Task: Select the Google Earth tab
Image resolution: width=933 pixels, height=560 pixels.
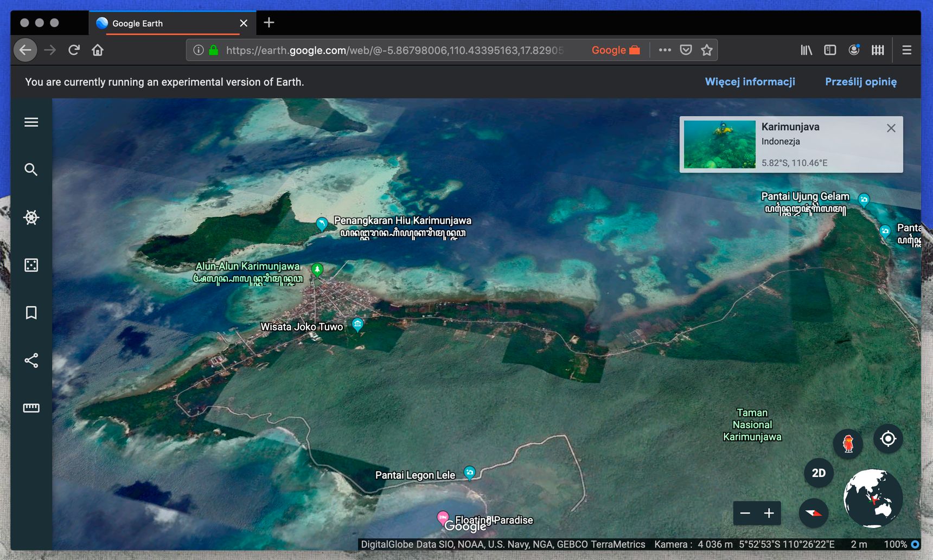Action: (172, 23)
